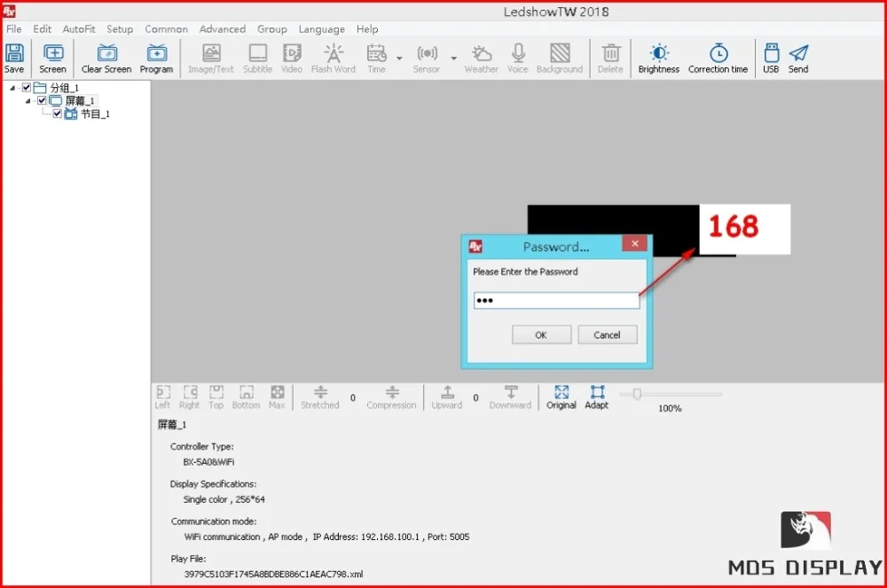Select the 分组_1 group item
The width and height of the screenshot is (887, 588).
[65, 88]
